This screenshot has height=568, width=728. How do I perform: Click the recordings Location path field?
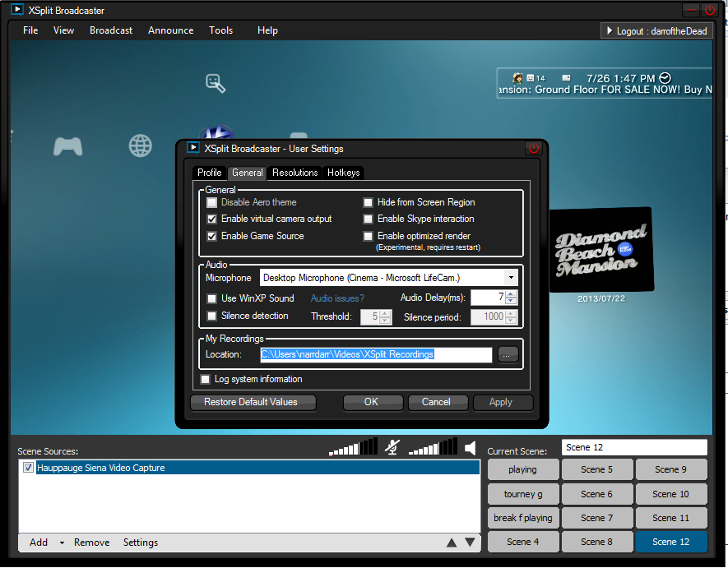(x=376, y=355)
